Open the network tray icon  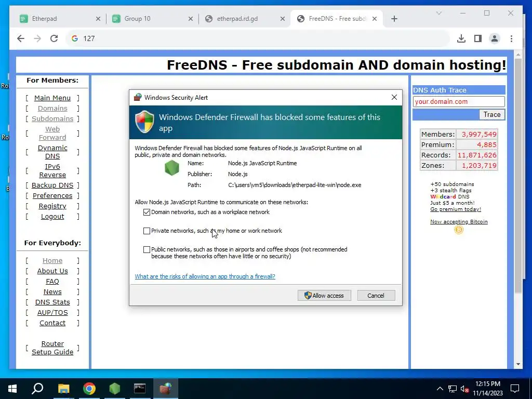(453, 389)
